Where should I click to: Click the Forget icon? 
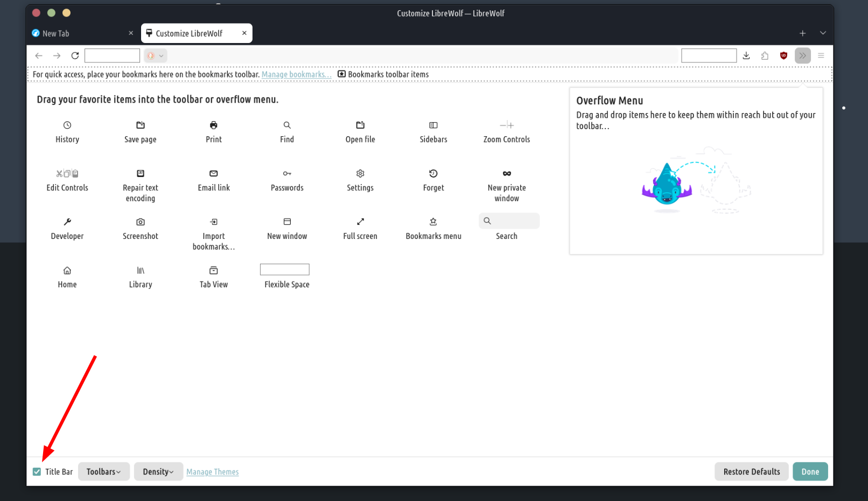coord(433,173)
